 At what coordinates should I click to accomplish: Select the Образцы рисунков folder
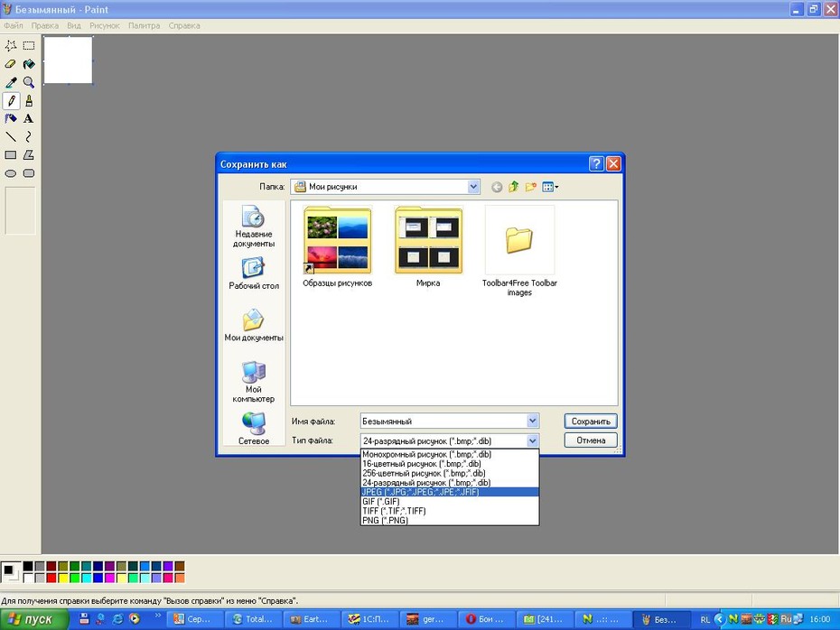point(337,246)
